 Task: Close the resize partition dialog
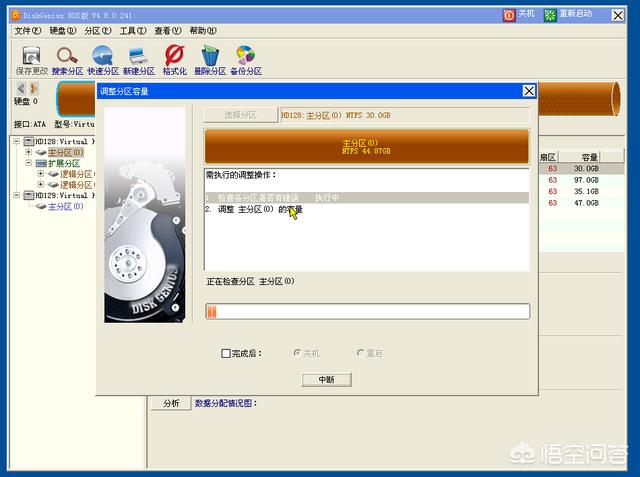529,91
